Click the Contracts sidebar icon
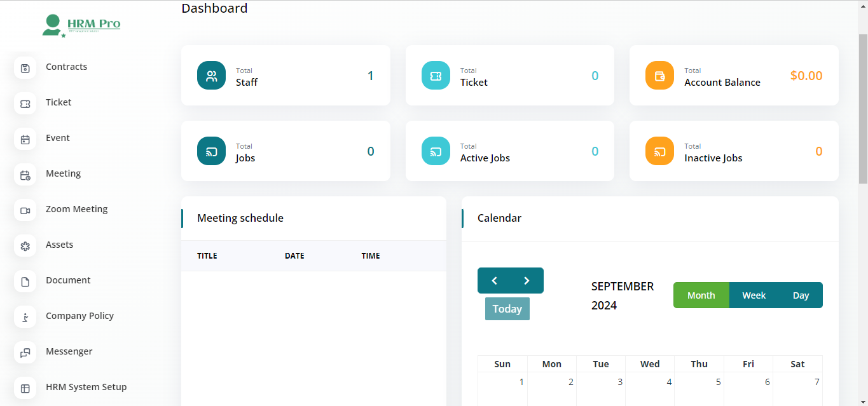The height and width of the screenshot is (406, 868). [x=25, y=67]
